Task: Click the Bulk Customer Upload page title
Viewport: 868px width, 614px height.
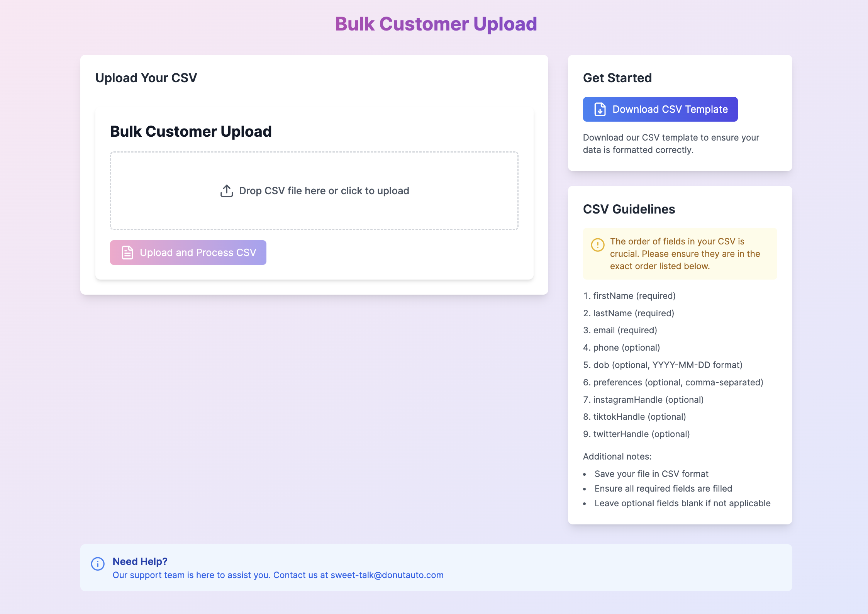Action: click(x=436, y=24)
